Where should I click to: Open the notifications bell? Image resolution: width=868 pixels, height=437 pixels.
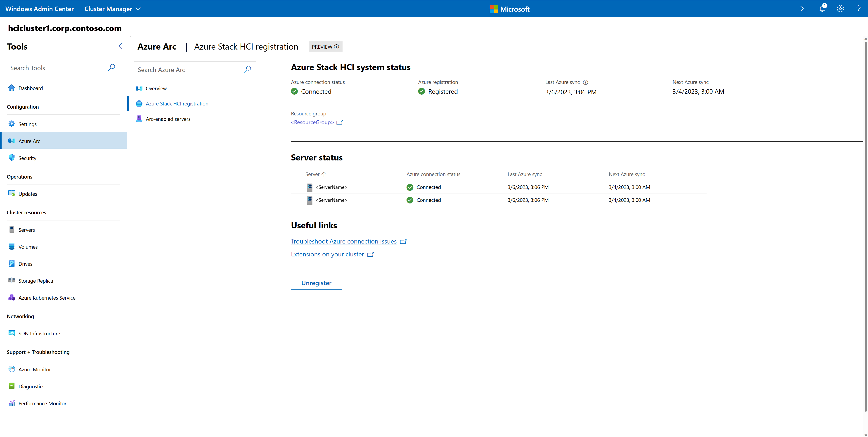click(822, 9)
